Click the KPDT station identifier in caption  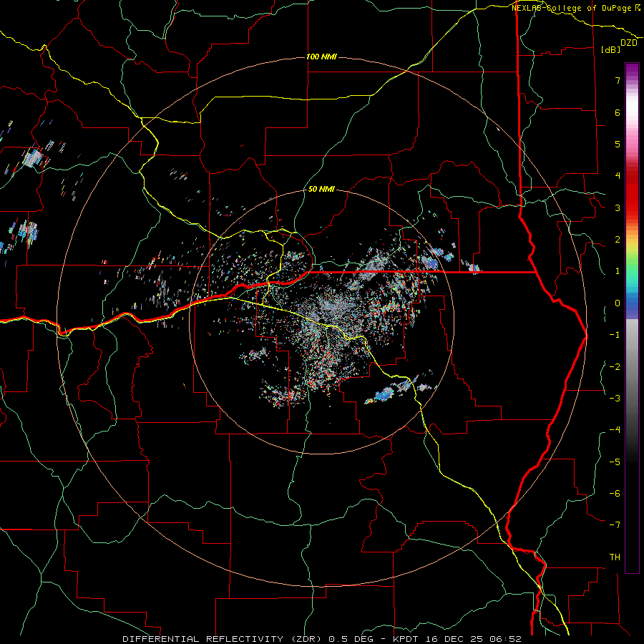click(406, 639)
